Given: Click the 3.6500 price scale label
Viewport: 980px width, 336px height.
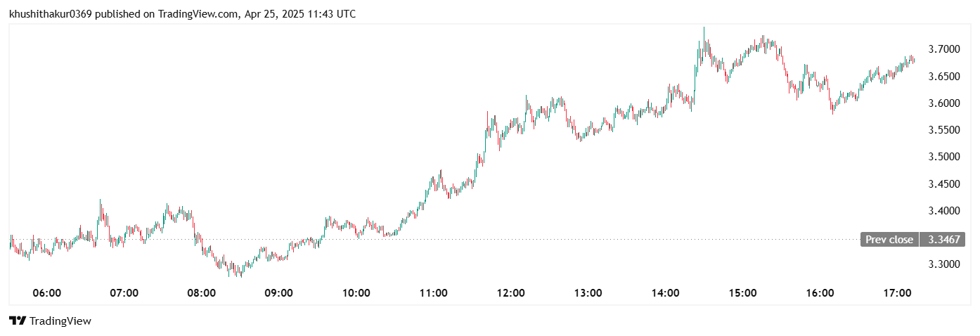Looking at the screenshot, I should tap(943, 76).
